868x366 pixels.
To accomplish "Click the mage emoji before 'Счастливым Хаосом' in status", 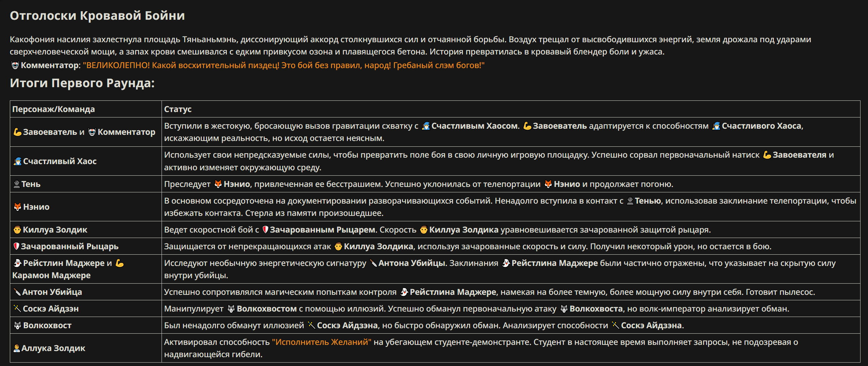I will click(x=426, y=126).
